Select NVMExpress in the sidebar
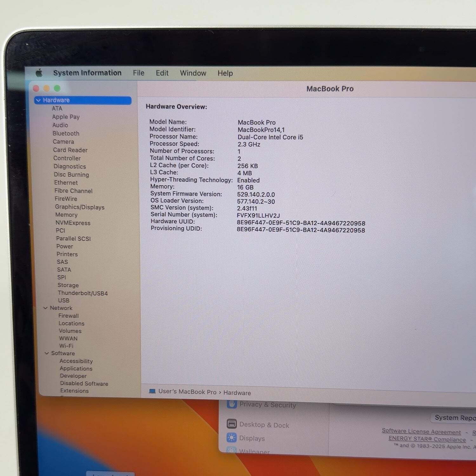 coord(73,223)
